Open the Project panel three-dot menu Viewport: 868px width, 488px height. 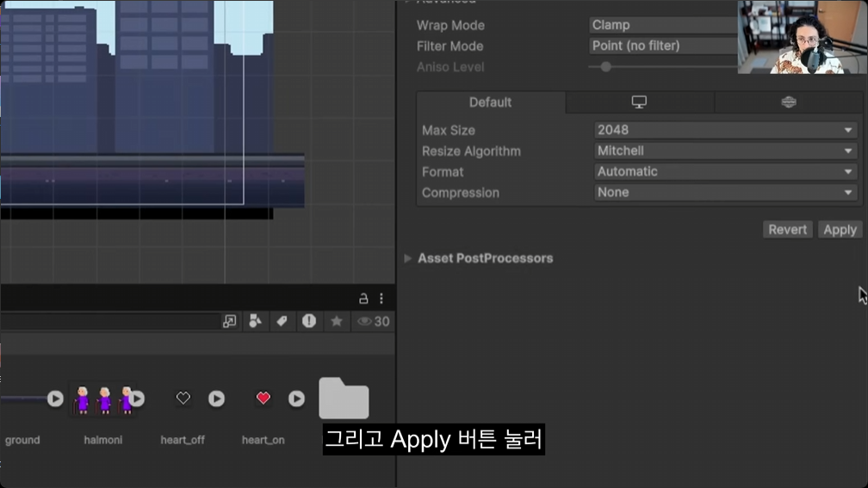tap(381, 299)
